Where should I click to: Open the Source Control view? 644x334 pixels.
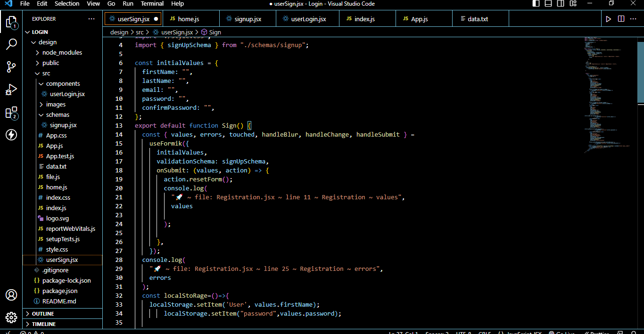[11, 67]
